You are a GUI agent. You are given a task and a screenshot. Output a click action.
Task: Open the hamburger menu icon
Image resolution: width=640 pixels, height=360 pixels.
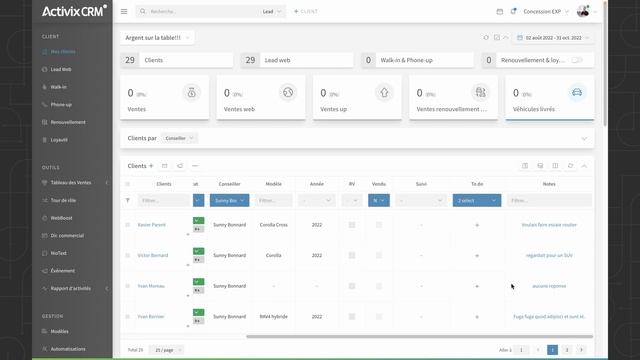[x=124, y=11]
